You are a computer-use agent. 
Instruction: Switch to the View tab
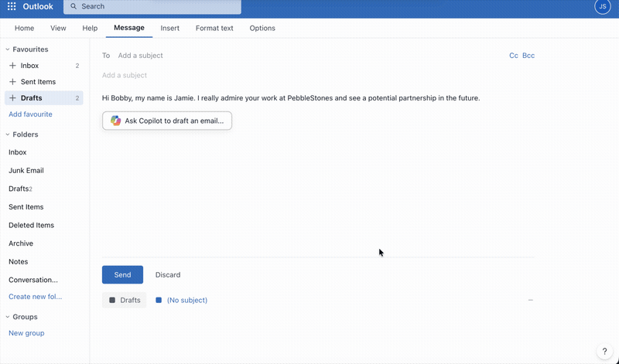[58, 28]
